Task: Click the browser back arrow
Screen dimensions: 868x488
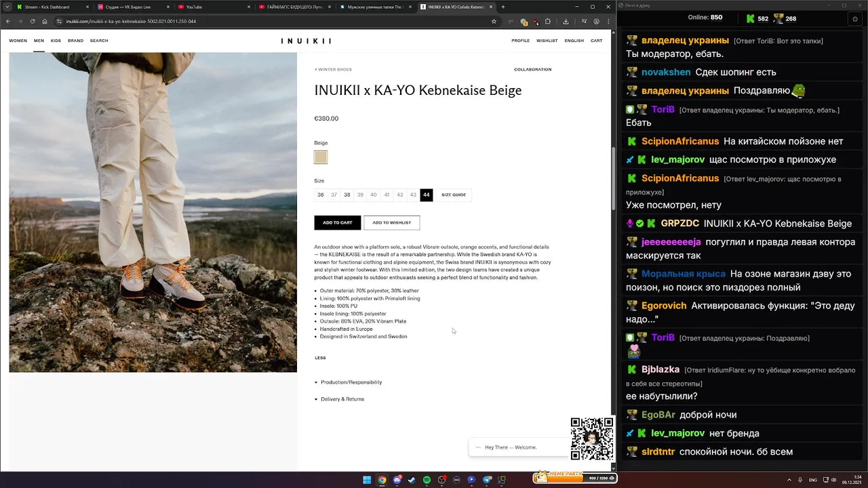Action: pyautogui.click(x=8, y=21)
